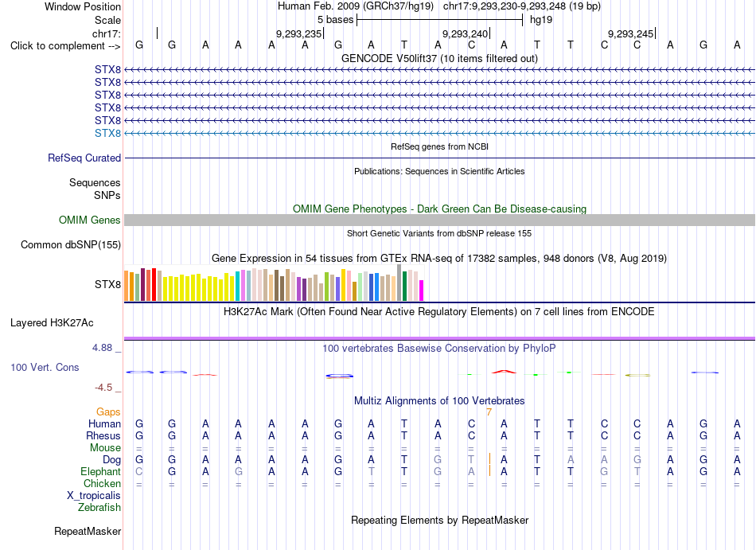Click the red GTEx tissue expression bar
The width and height of the screenshot is (756, 550).
[x=154, y=284]
